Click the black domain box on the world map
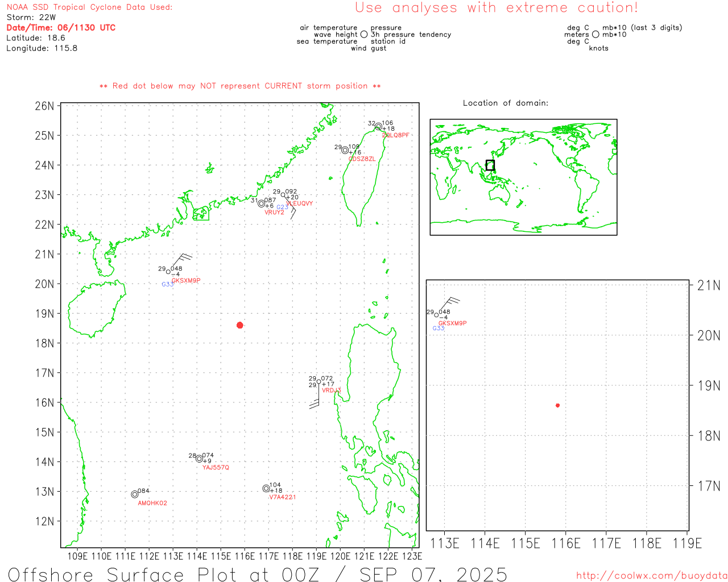728x582 pixels. tap(490, 165)
